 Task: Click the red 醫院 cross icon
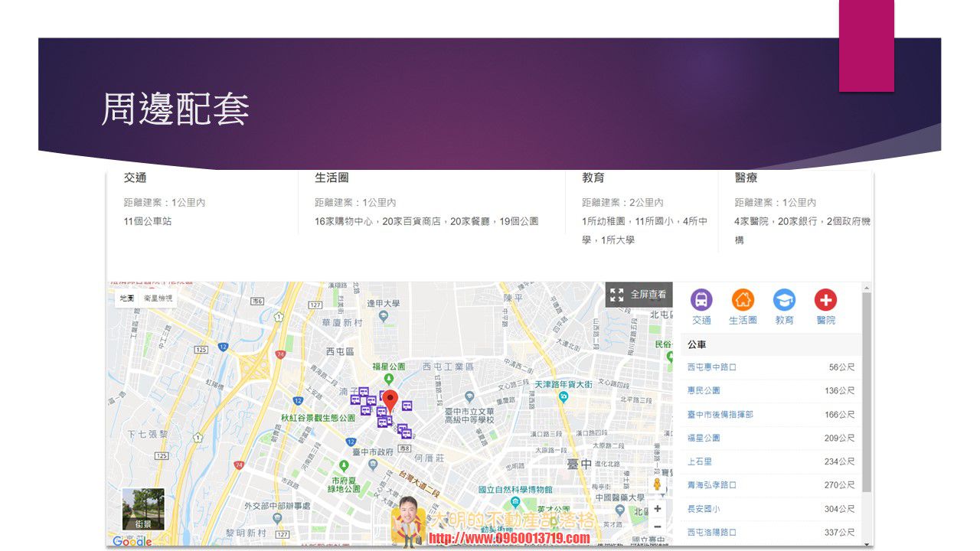tap(825, 300)
